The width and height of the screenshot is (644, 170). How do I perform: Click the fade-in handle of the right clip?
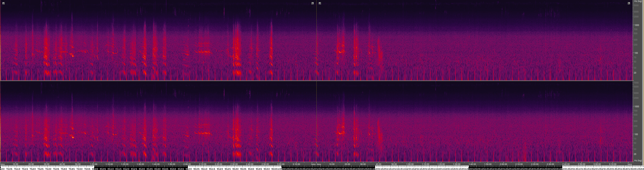(x=320, y=3)
